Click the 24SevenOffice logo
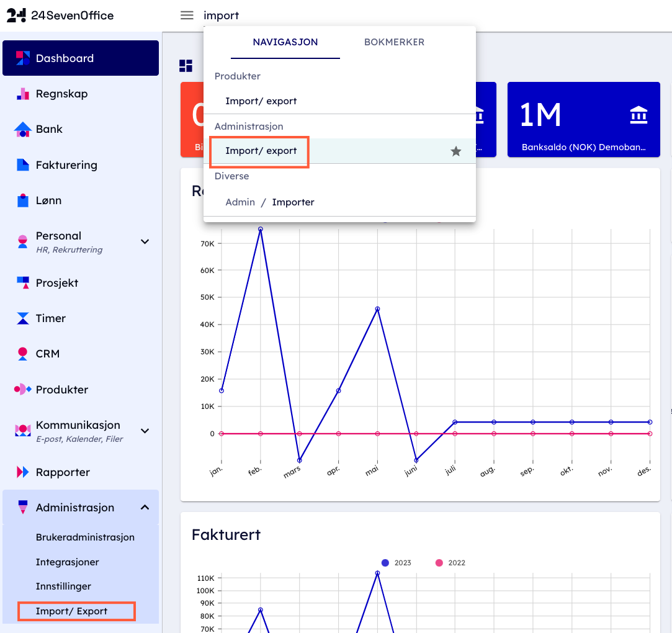Image resolution: width=672 pixels, height=633 pixels. point(60,16)
